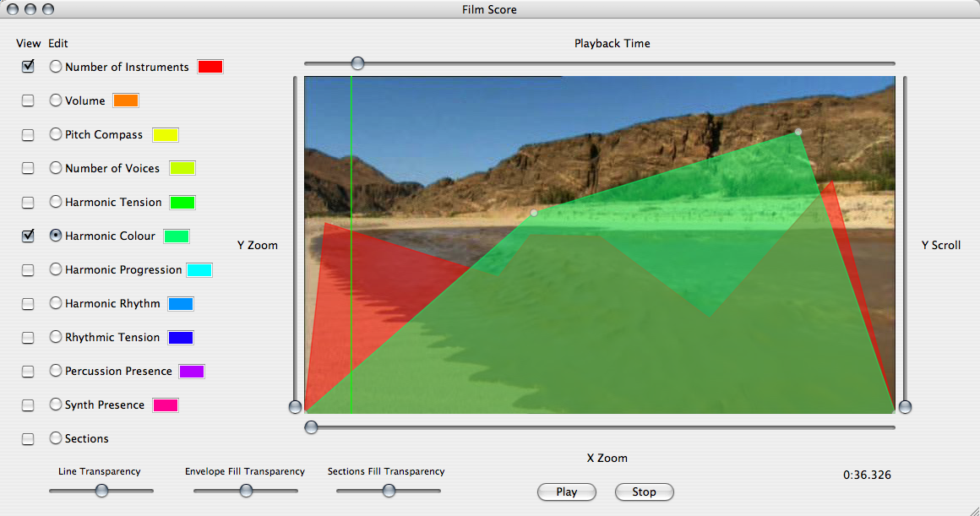This screenshot has width=980, height=516.
Task: Select the Pitch Compass edit radio button
Action: click(56, 134)
